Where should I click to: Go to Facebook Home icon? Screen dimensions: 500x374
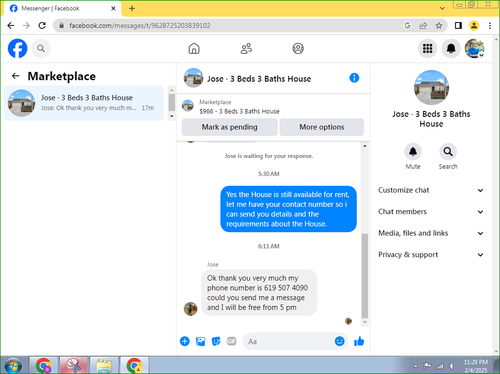click(x=194, y=49)
